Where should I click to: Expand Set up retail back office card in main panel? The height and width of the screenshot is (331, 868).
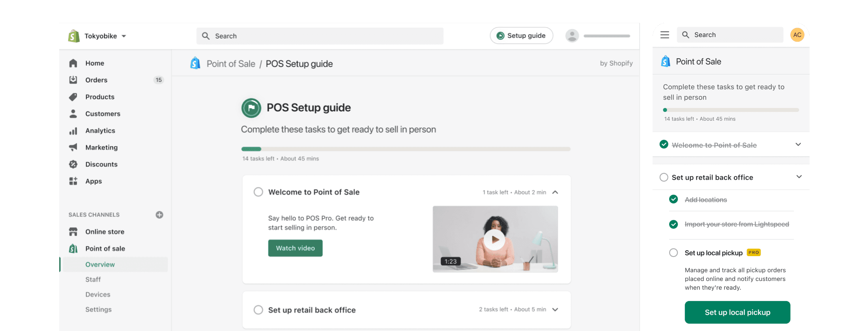click(x=555, y=310)
